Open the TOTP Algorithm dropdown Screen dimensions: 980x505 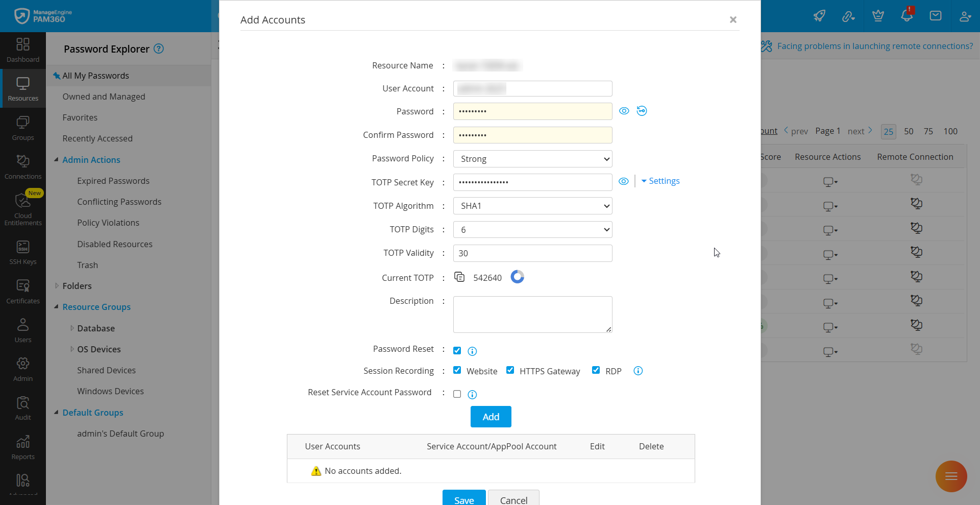pos(532,206)
